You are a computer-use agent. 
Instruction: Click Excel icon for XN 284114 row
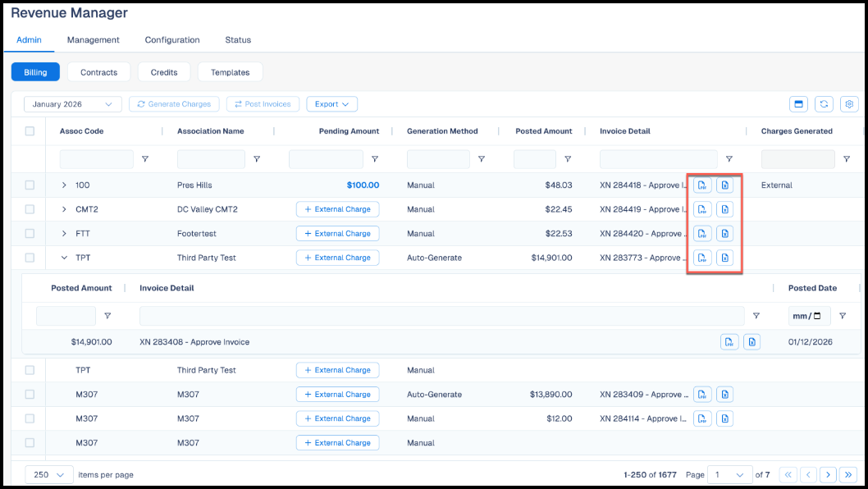tap(724, 418)
